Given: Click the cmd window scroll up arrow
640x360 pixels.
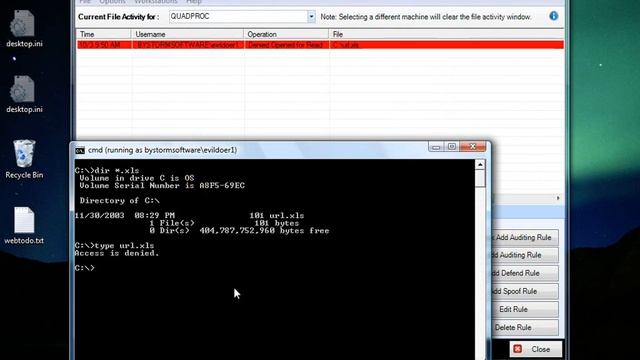Looking at the screenshot, I should pos(480,165).
